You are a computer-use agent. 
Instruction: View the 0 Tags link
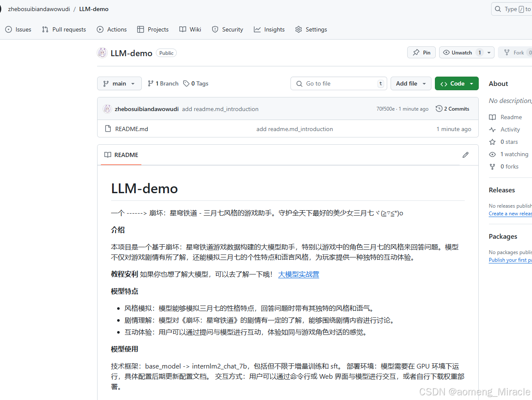(x=196, y=83)
